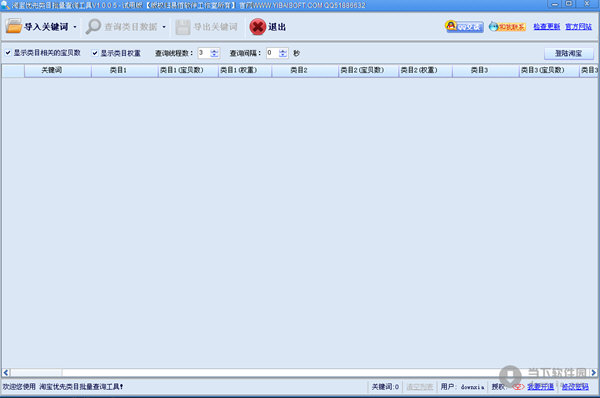Viewport: 600px width, 398px height.
Task: Click the 类目1(权重) column header
Action: tap(245, 70)
